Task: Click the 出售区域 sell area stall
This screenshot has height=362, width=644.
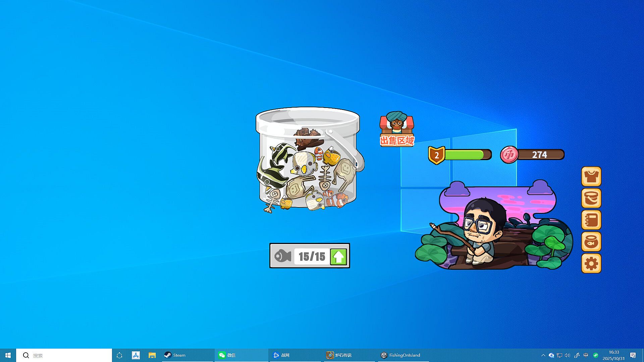Action: 397,129
